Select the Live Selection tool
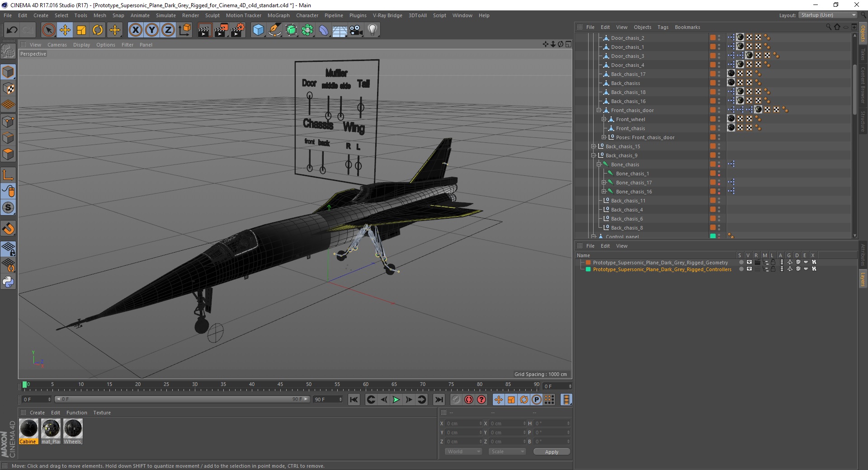 pos(48,30)
